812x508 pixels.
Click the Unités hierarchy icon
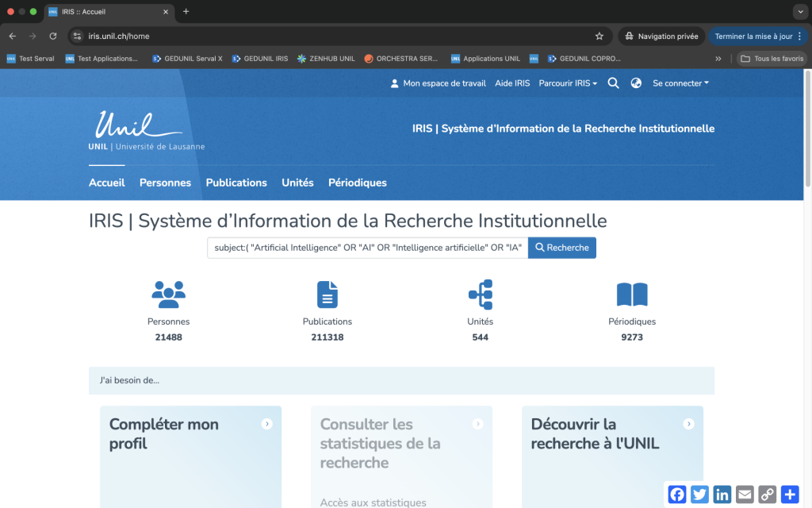click(481, 294)
